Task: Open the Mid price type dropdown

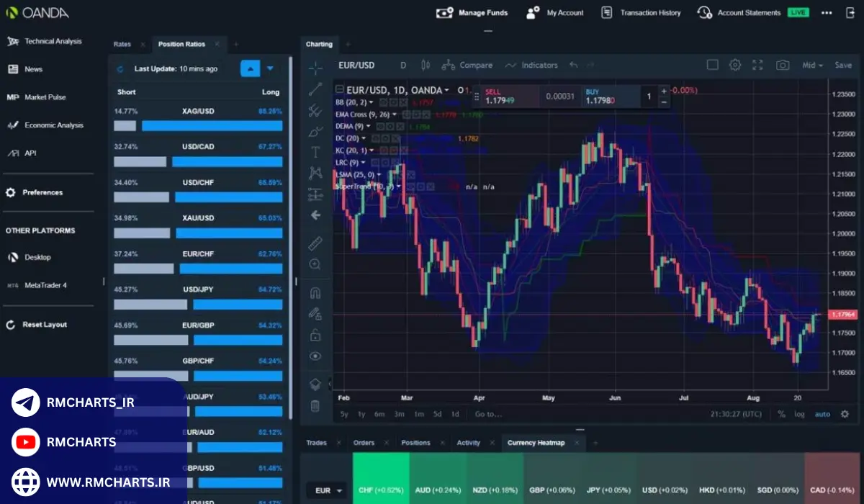Action: (x=812, y=65)
